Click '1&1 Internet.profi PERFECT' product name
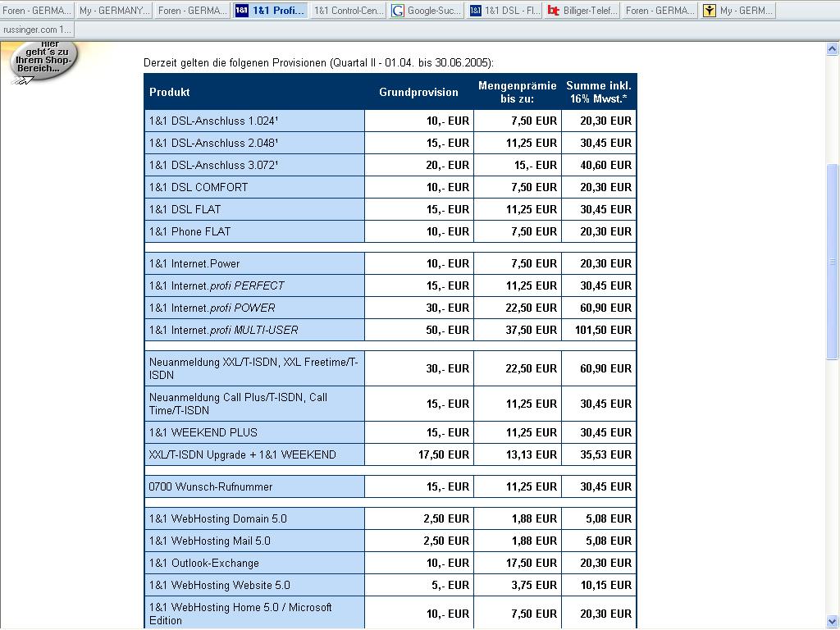This screenshot has width=840, height=630. pos(217,285)
